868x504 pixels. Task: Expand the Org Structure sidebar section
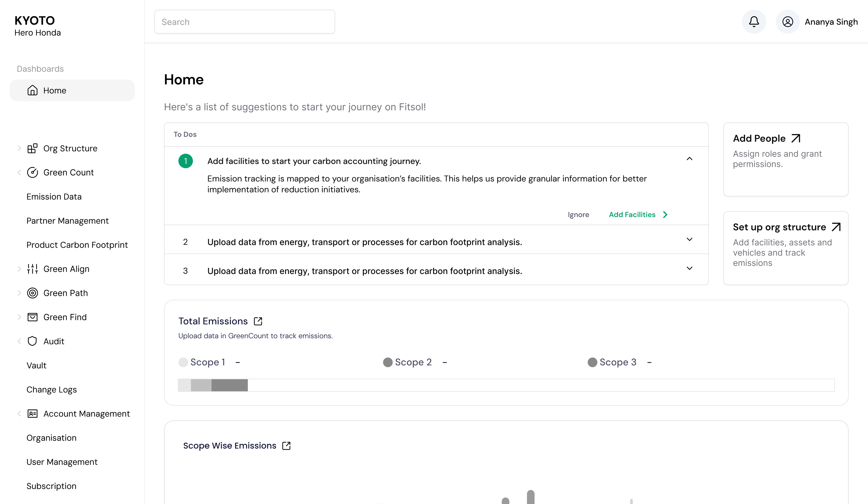[19, 149]
